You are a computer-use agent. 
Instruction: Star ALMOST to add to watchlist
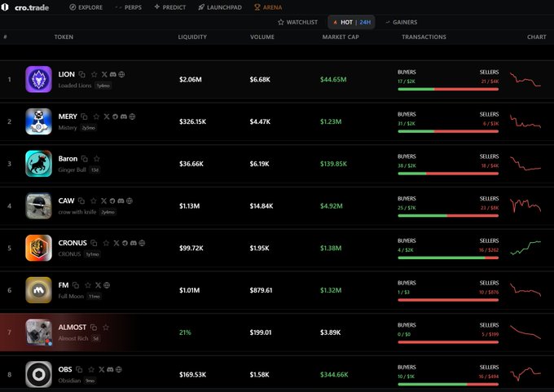(x=105, y=328)
